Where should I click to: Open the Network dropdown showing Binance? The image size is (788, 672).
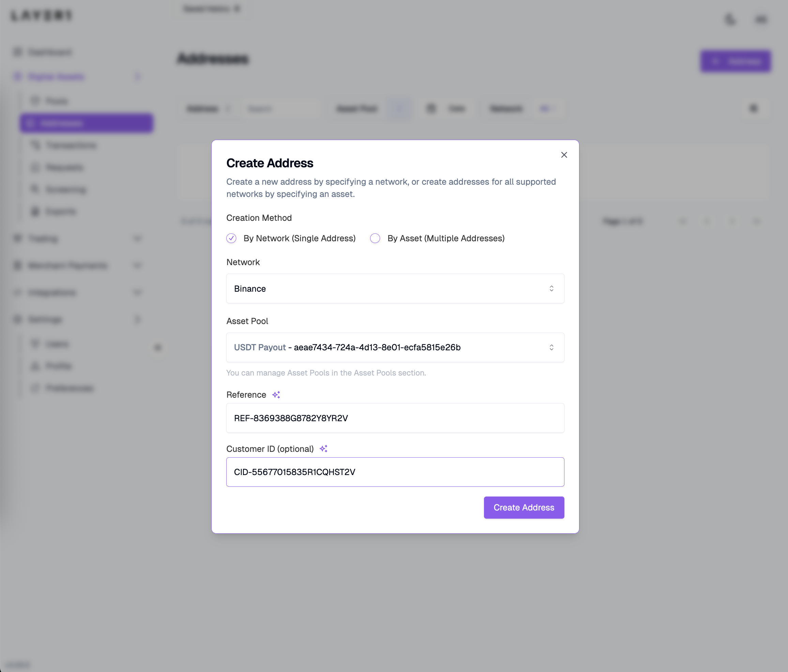[395, 289]
